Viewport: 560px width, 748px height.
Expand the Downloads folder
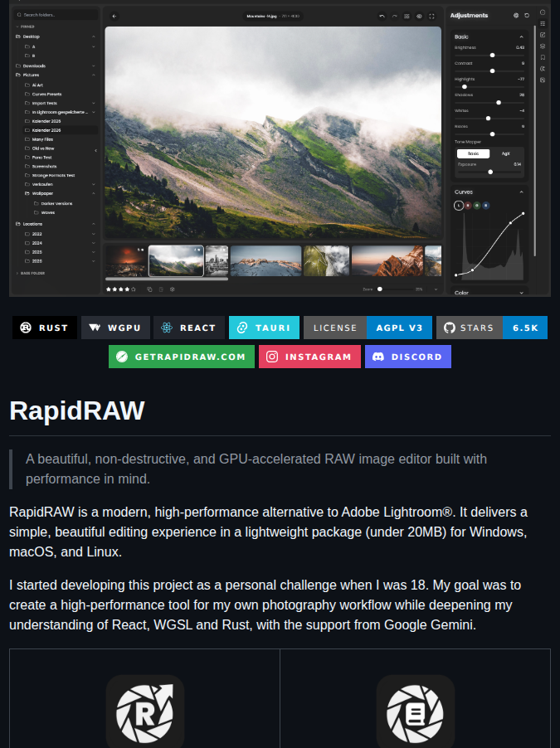coord(94,66)
